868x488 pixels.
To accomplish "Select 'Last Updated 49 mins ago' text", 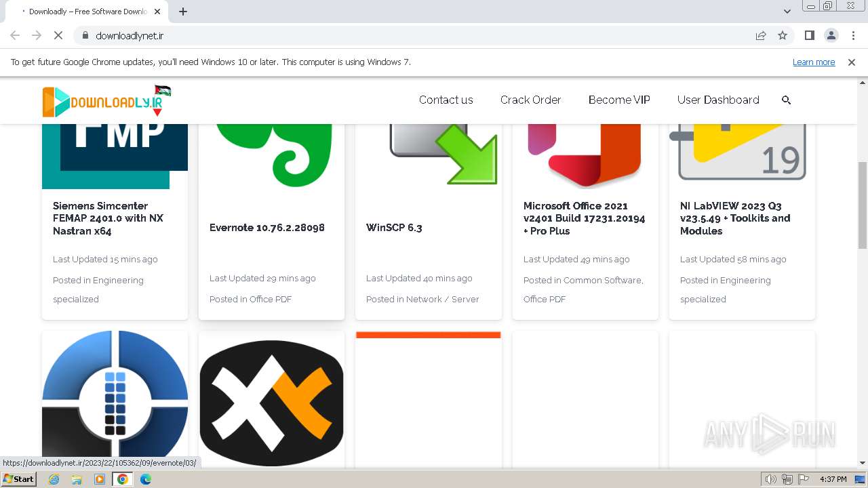I will click(x=576, y=259).
